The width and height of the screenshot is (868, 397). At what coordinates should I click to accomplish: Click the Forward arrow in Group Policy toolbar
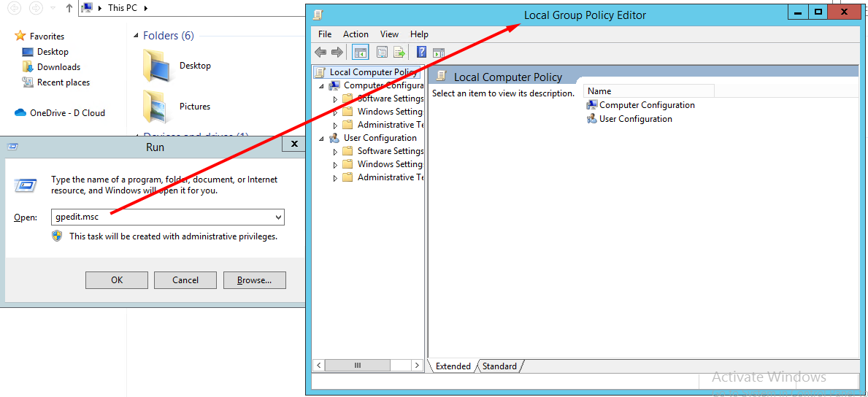(337, 52)
